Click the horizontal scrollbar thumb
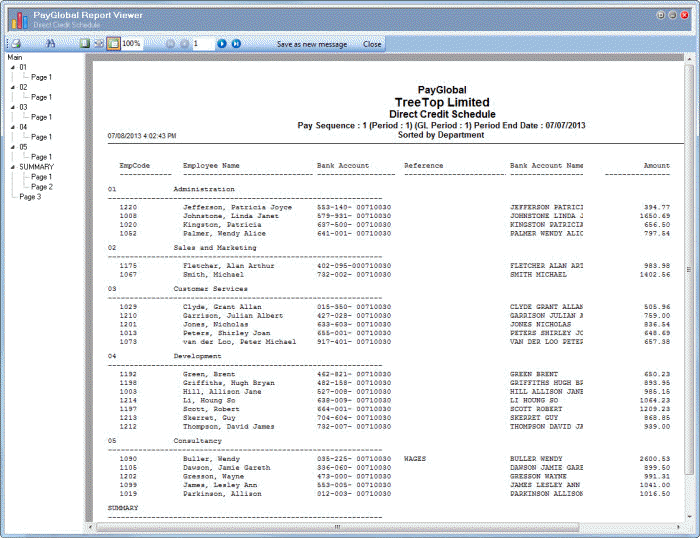Screen dimensions: 700x538 338,527
